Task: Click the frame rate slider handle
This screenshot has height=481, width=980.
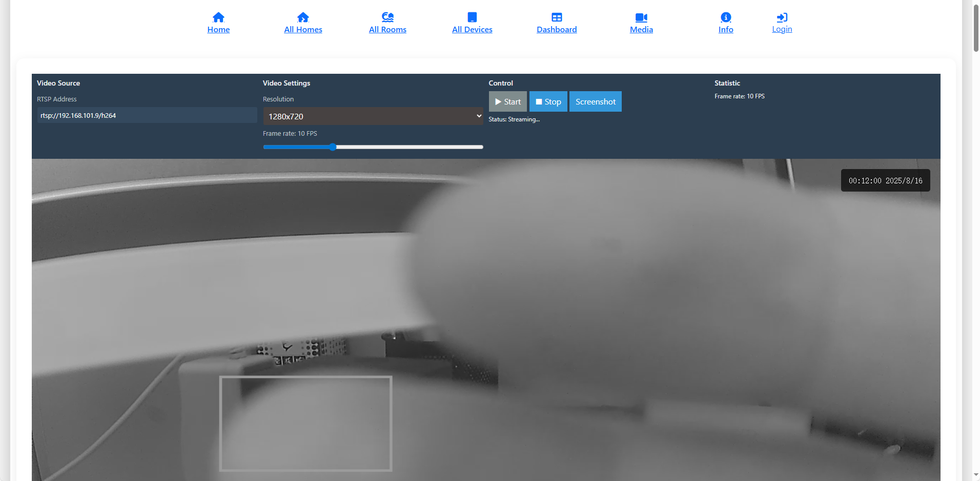Action: (x=333, y=147)
